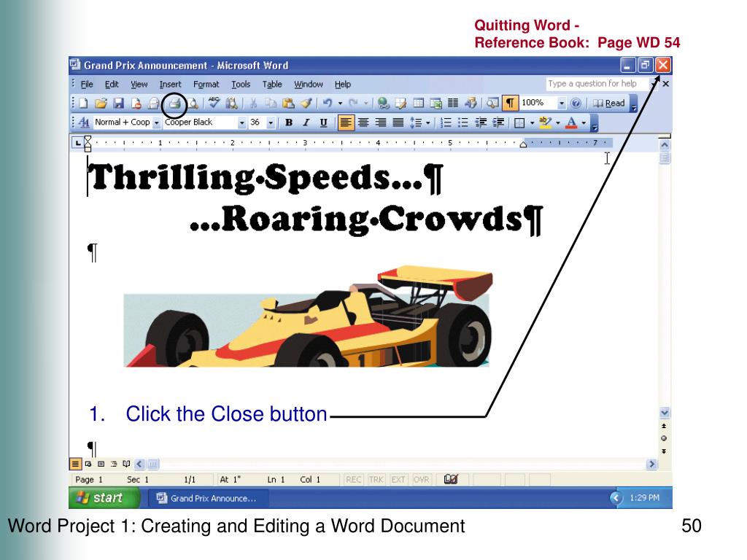Open the Borders dropdown arrow

click(x=532, y=122)
